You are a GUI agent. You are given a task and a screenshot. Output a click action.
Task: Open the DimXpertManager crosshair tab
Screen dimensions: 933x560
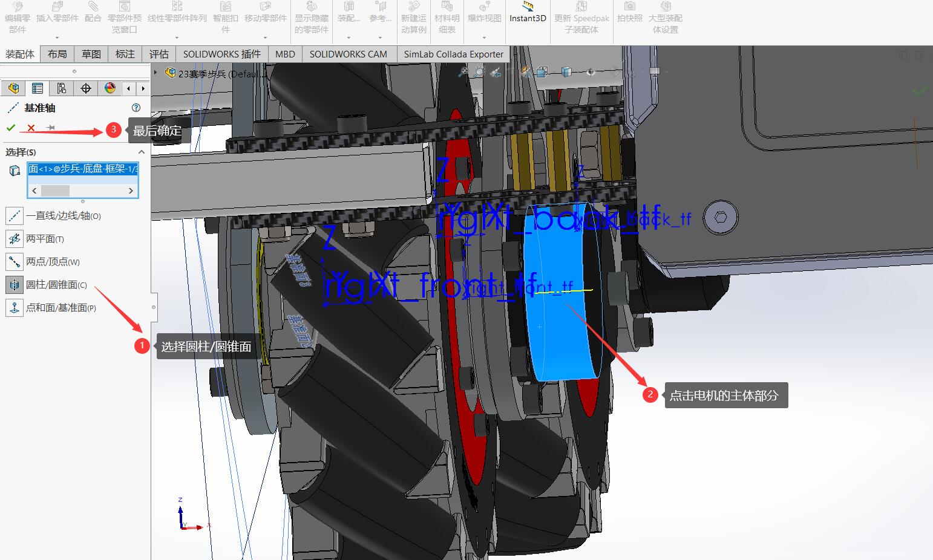tap(86, 88)
